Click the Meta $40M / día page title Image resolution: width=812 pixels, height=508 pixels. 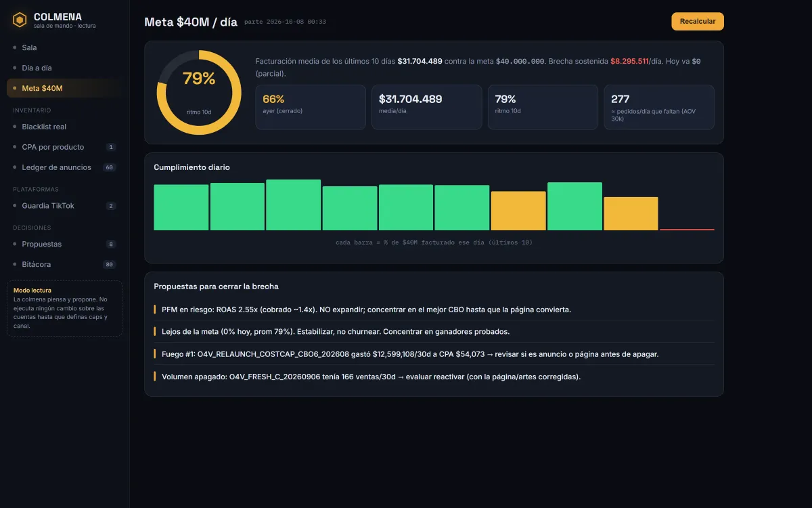191,22
